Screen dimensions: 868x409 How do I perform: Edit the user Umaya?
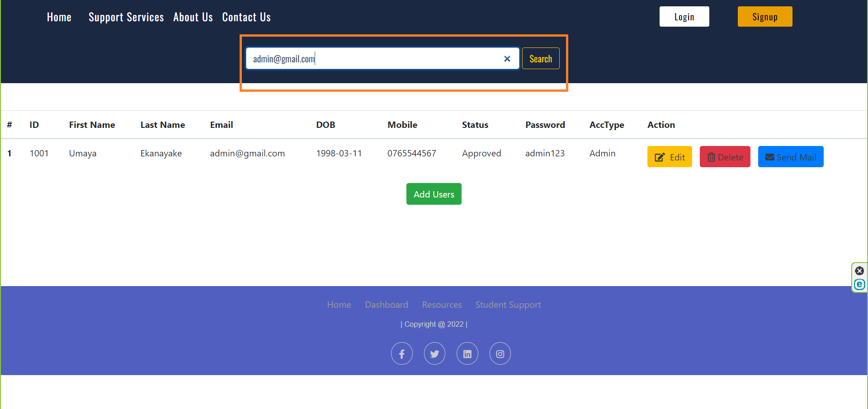[x=670, y=157]
